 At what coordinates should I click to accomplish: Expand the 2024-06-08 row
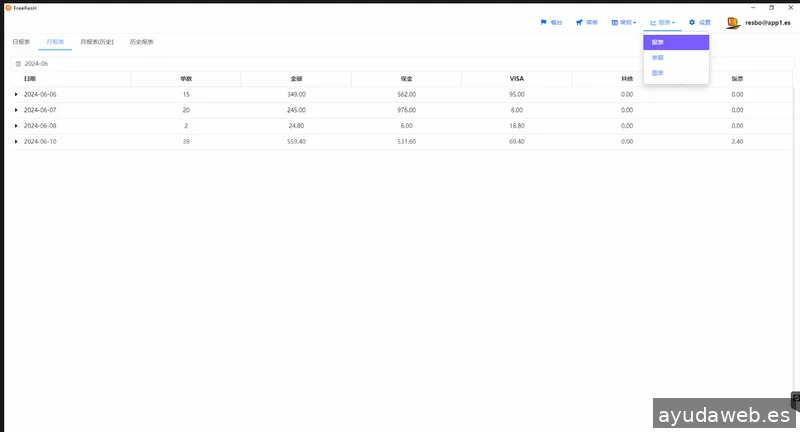(16, 125)
